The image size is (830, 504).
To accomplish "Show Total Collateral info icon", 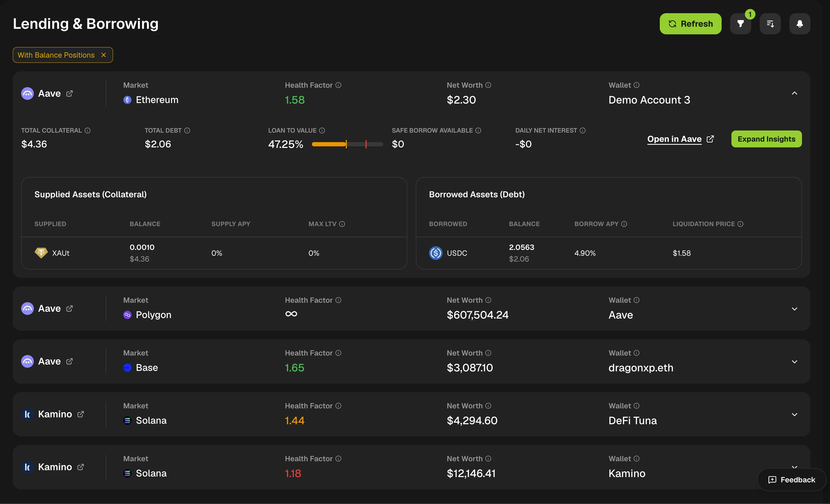I will [87, 130].
